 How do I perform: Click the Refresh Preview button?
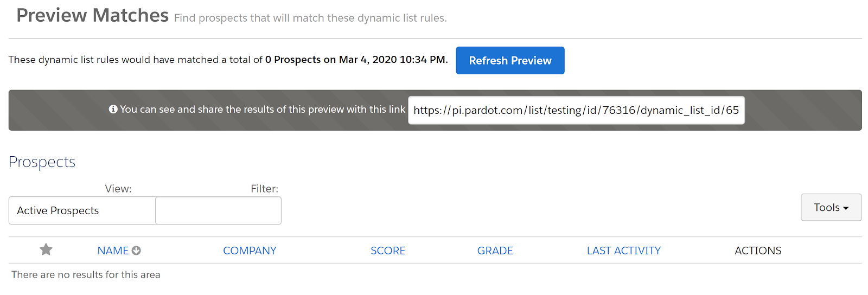510,61
